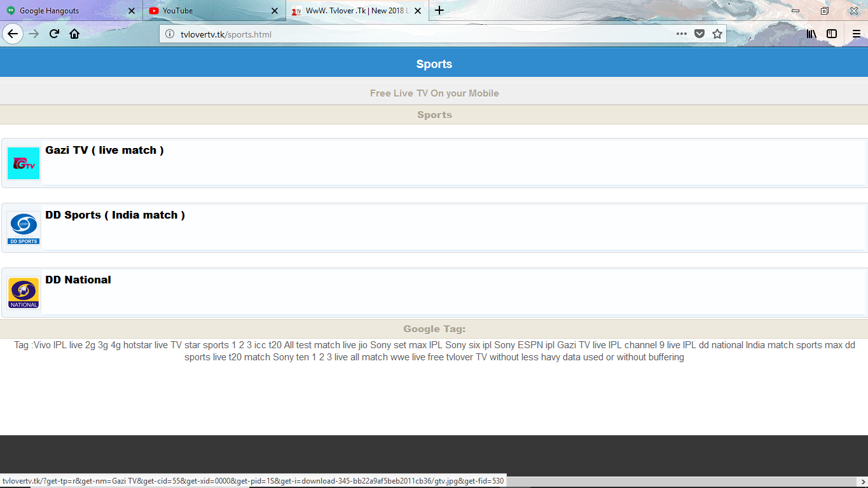Click the browser Back arrow button
The width and height of the screenshot is (868, 488).
13,34
